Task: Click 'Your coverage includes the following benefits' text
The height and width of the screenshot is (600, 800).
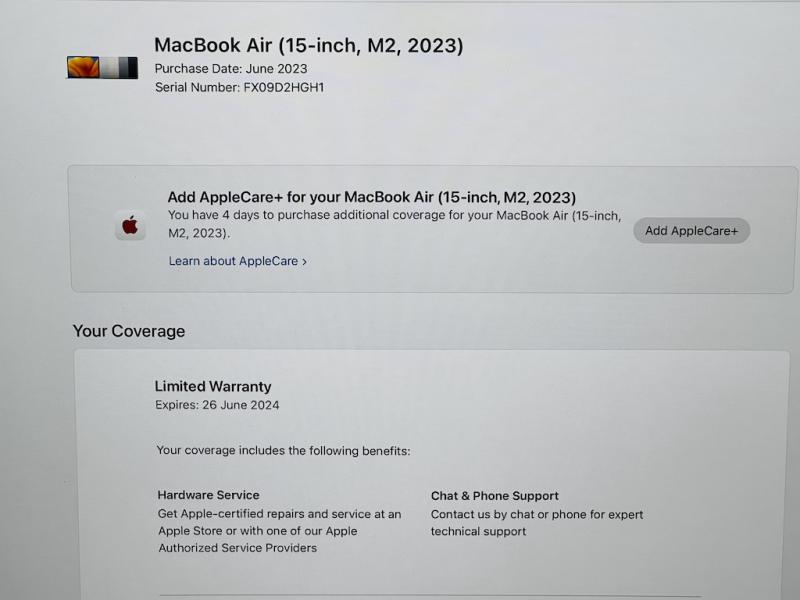Action: [x=283, y=451]
